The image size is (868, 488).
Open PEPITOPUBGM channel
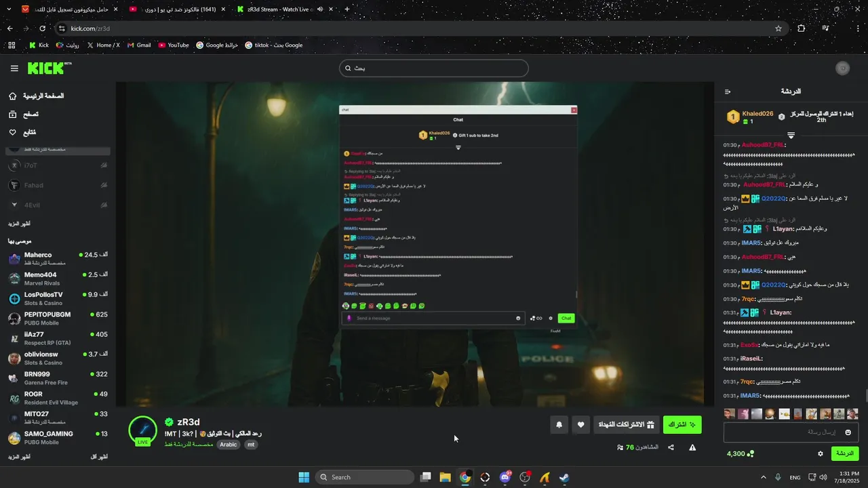coord(58,319)
